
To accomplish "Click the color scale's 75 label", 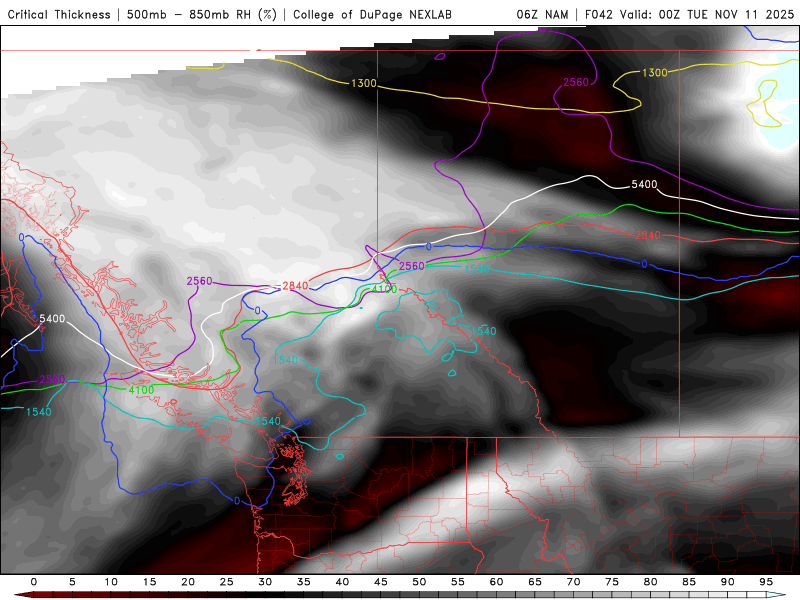I will [612, 582].
